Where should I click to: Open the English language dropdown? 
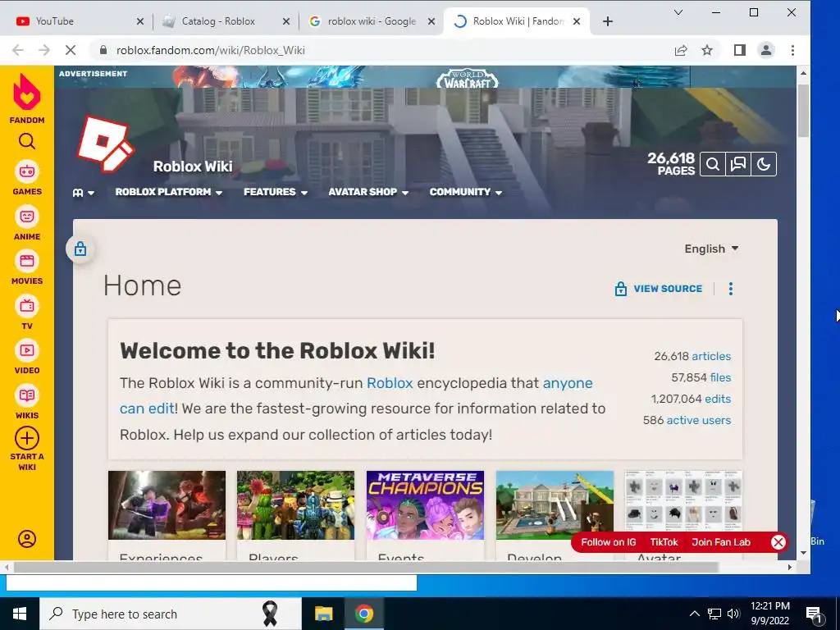pos(711,249)
